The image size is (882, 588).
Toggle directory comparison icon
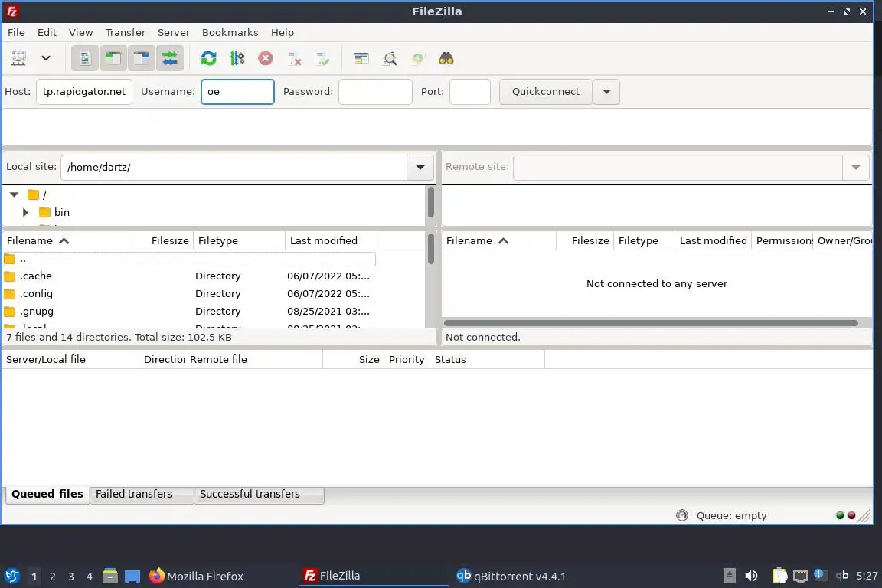click(390, 58)
